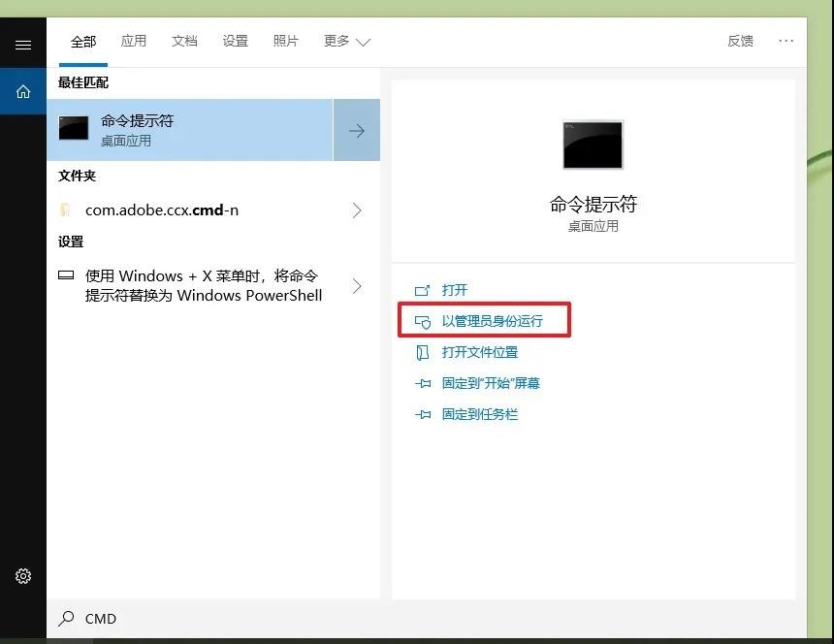This screenshot has height=644, width=834.
Task: Click the magnifier icon in the search bar
Action: [x=66, y=618]
